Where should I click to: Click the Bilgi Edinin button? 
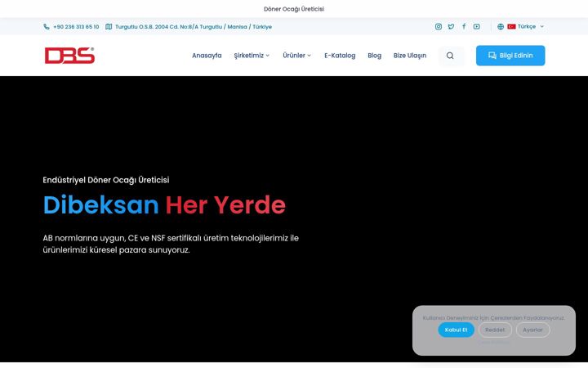[510, 56]
